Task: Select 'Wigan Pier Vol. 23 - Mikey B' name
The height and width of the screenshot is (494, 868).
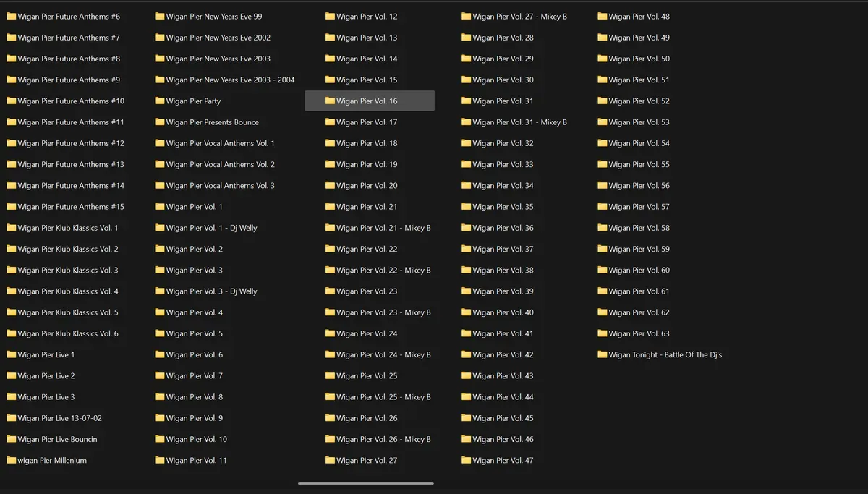Action: coord(384,312)
